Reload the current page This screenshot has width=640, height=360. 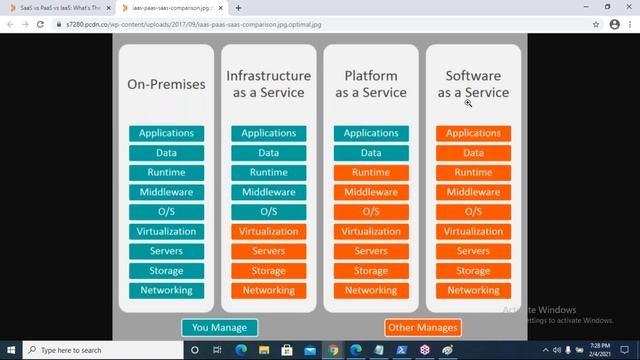[x=40, y=24]
